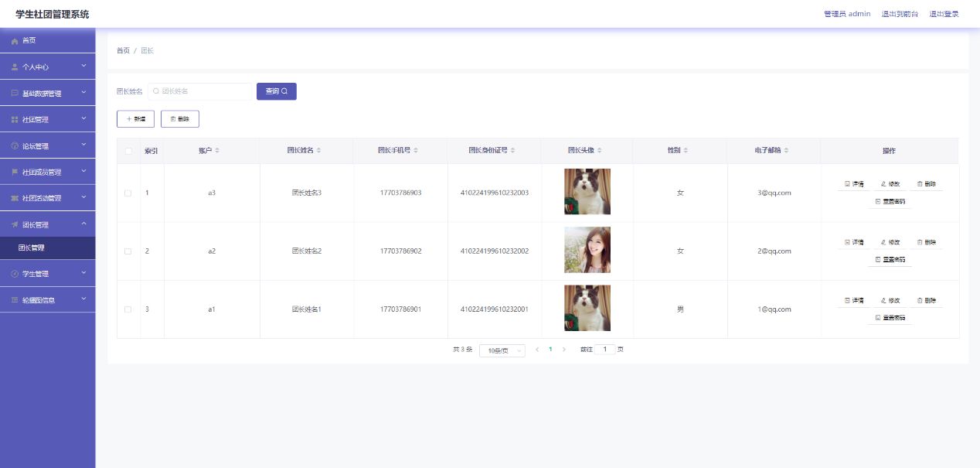Open the cat avatar thumbnail in a3 row

coord(587,192)
